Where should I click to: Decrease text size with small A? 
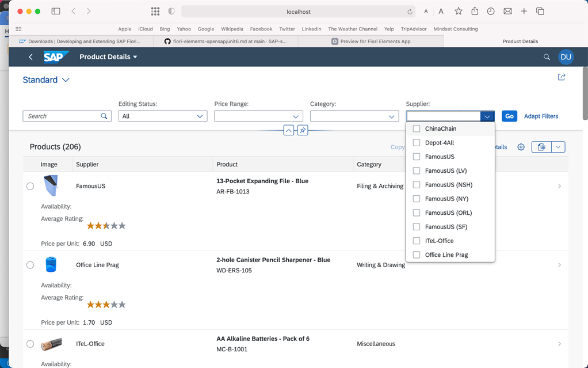click(426, 12)
